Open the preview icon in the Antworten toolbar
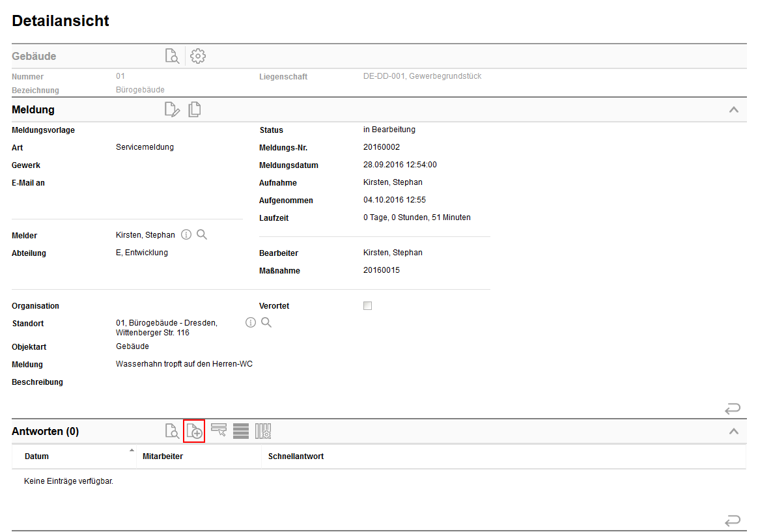Viewport: 758px width, 532px height. [x=172, y=430]
